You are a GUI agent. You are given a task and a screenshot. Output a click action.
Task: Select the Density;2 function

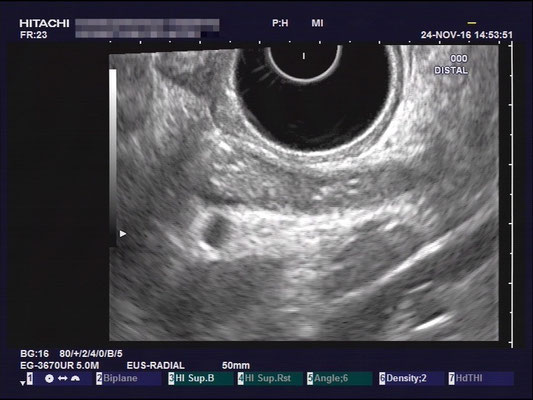(x=412, y=378)
